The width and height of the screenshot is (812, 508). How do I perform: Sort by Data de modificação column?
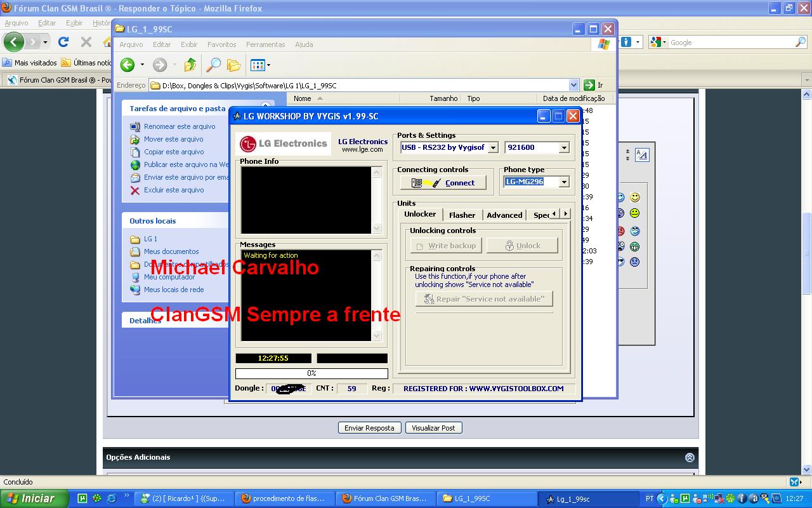coord(573,98)
